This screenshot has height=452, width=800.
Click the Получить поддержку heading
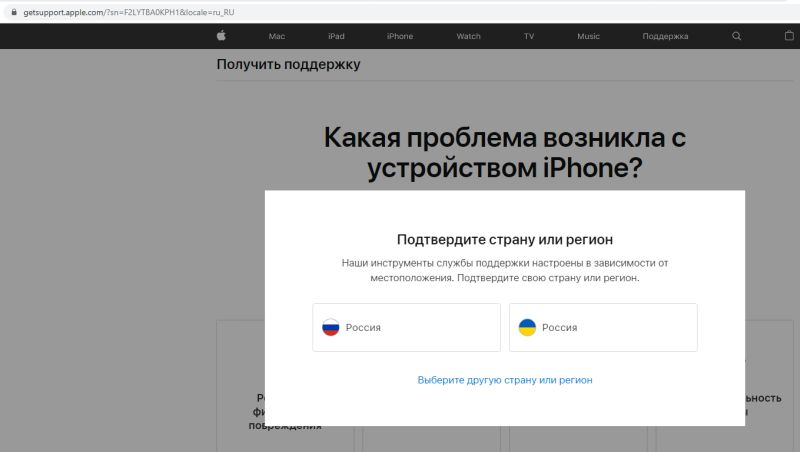click(288, 64)
